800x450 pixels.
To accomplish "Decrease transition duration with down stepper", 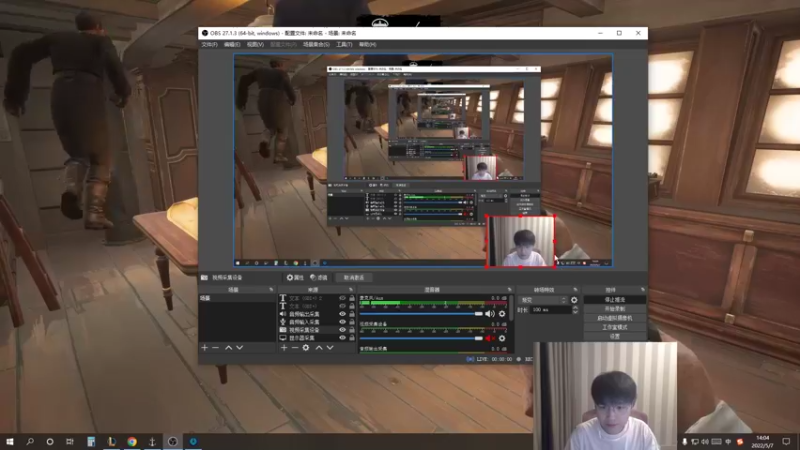I will (x=575, y=312).
